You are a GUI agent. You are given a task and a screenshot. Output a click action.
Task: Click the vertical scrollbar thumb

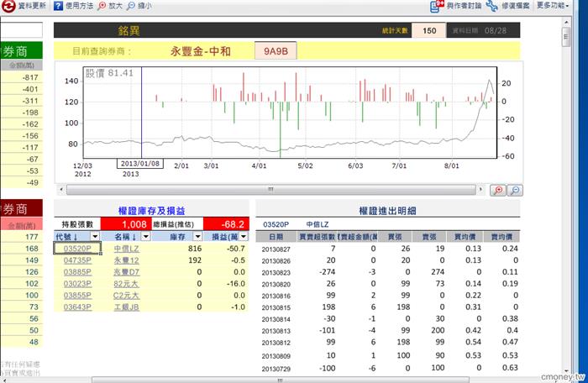pyautogui.click(x=566, y=37)
